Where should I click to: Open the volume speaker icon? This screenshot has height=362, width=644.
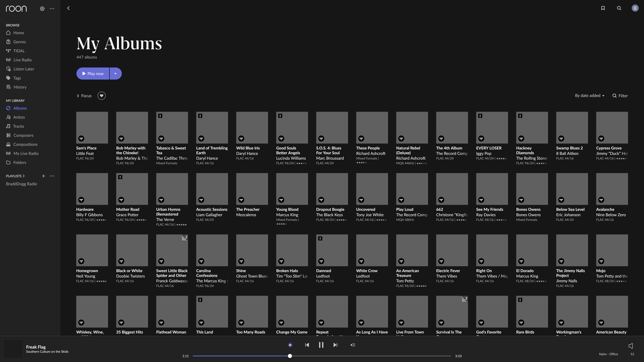[x=631, y=346]
